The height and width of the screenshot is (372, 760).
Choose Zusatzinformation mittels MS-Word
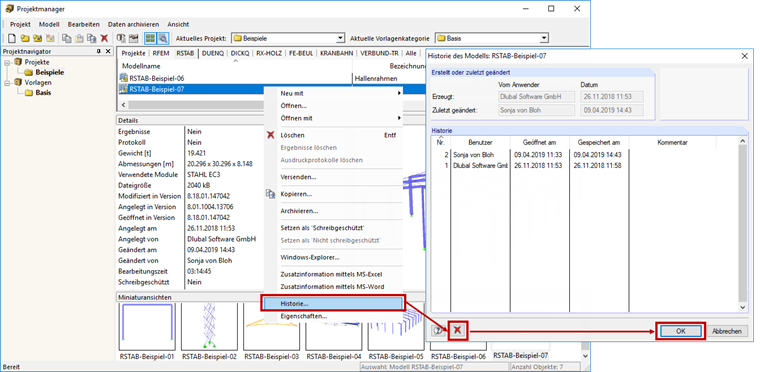coord(333,287)
